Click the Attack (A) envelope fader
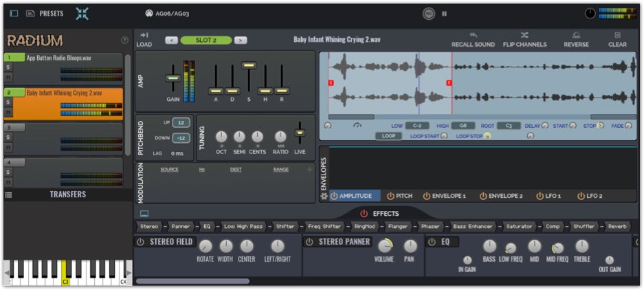The height and width of the screenshot is (290, 644). pos(216,91)
